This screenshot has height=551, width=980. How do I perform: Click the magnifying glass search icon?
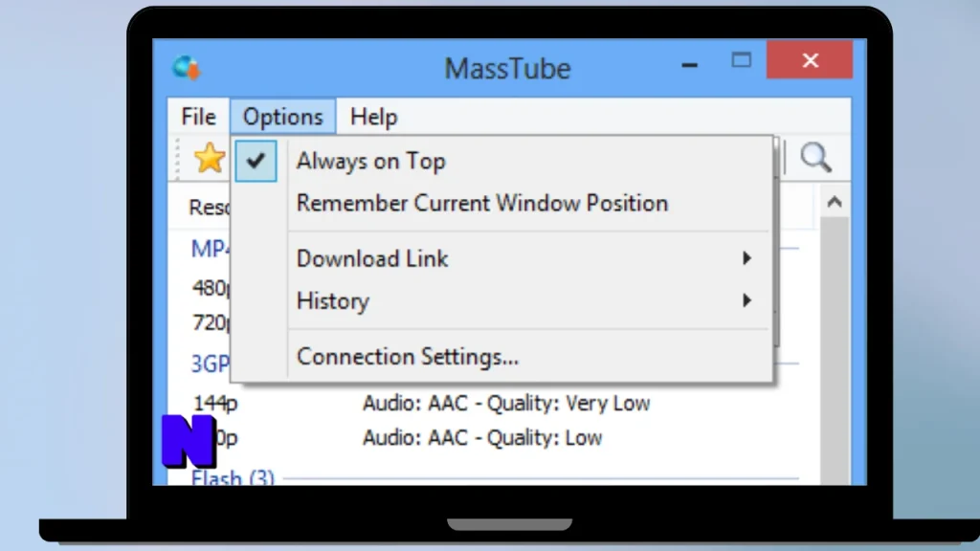coord(815,157)
